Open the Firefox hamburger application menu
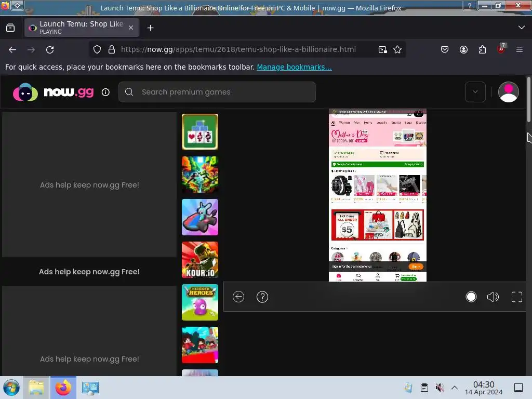This screenshot has height=399, width=532. [x=520, y=49]
